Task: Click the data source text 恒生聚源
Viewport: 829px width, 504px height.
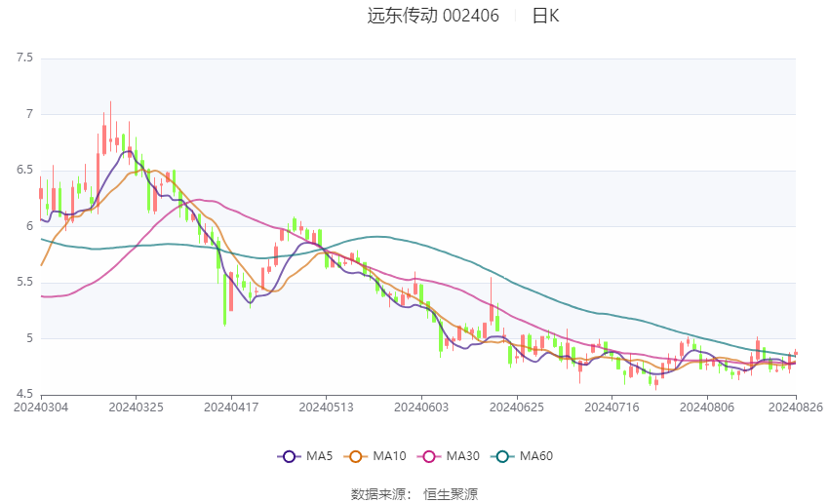Action: click(451, 494)
